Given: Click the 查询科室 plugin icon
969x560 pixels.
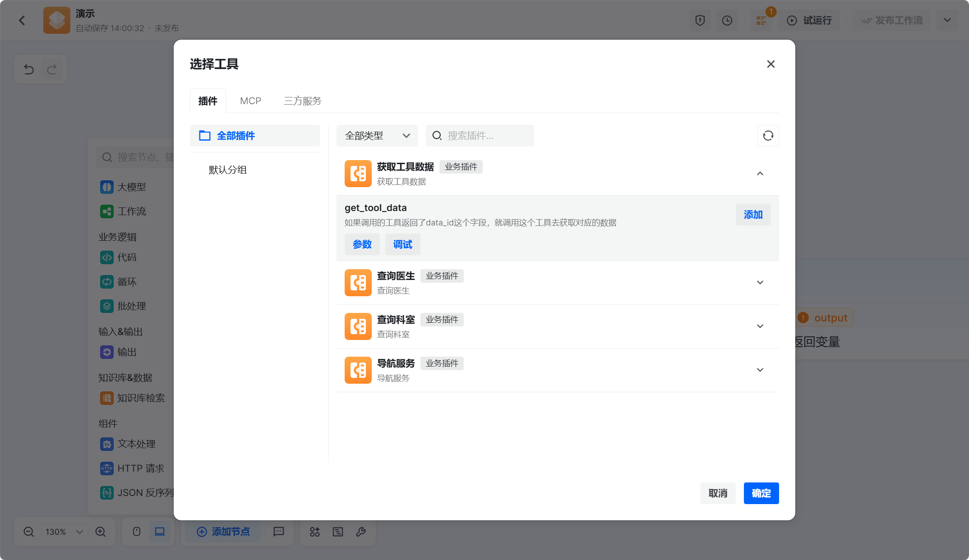Looking at the screenshot, I should pyautogui.click(x=358, y=326).
